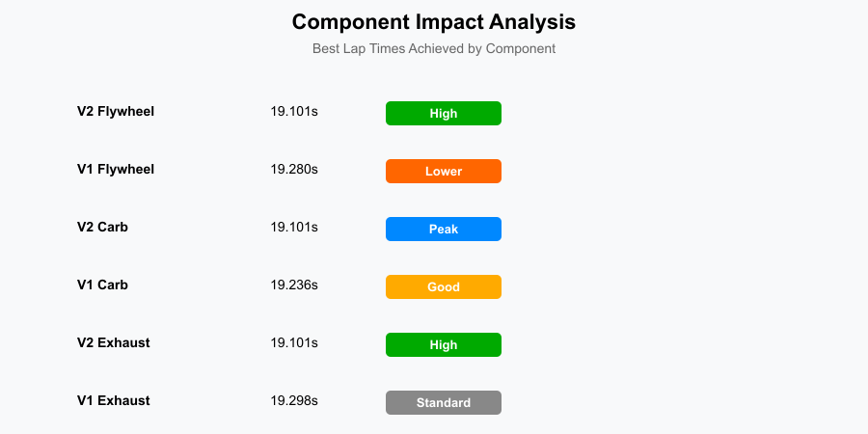
Task: Click the V2 Exhaust label
Action: pyautogui.click(x=114, y=343)
